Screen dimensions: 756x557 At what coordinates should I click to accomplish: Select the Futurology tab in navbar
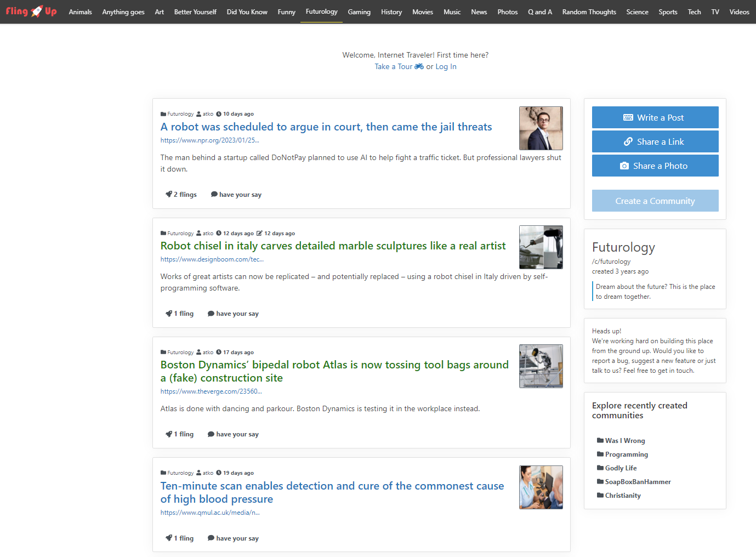(x=322, y=12)
